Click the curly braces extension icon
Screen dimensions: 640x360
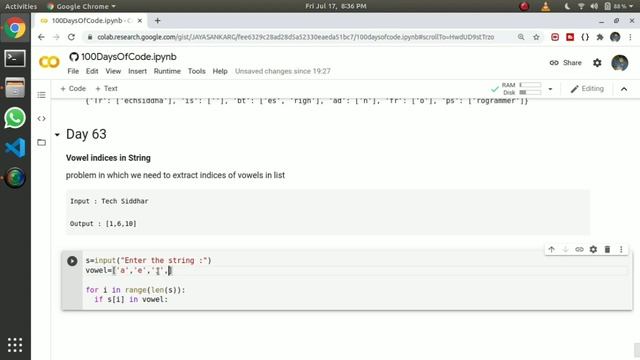pyautogui.click(x=585, y=37)
